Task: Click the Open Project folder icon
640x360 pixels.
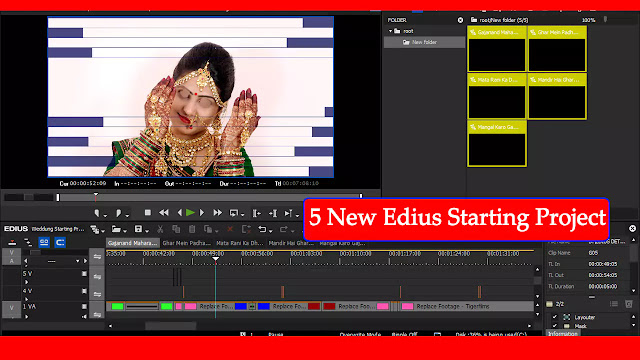Action: [116, 229]
